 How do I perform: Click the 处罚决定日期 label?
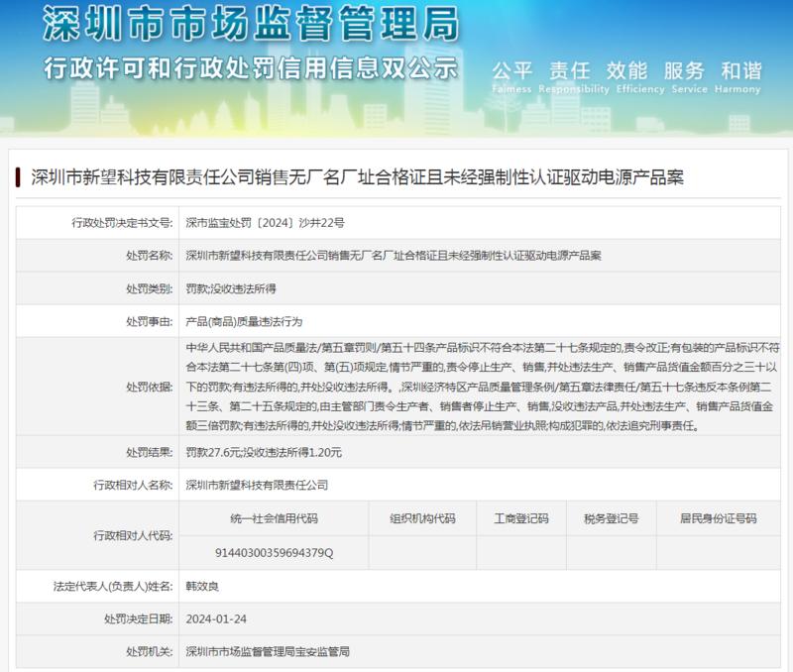click(x=139, y=618)
